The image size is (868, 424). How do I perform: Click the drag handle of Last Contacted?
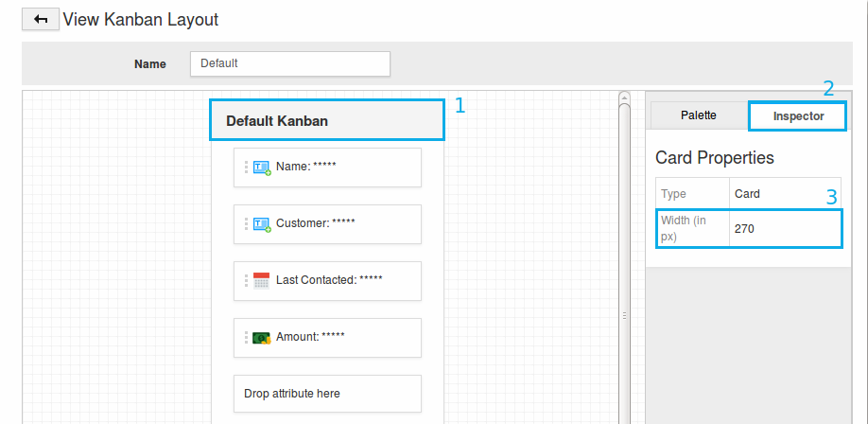point(246,280)
